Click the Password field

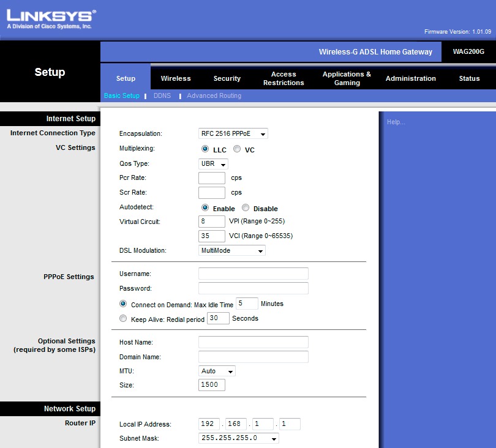coord(253,288)
